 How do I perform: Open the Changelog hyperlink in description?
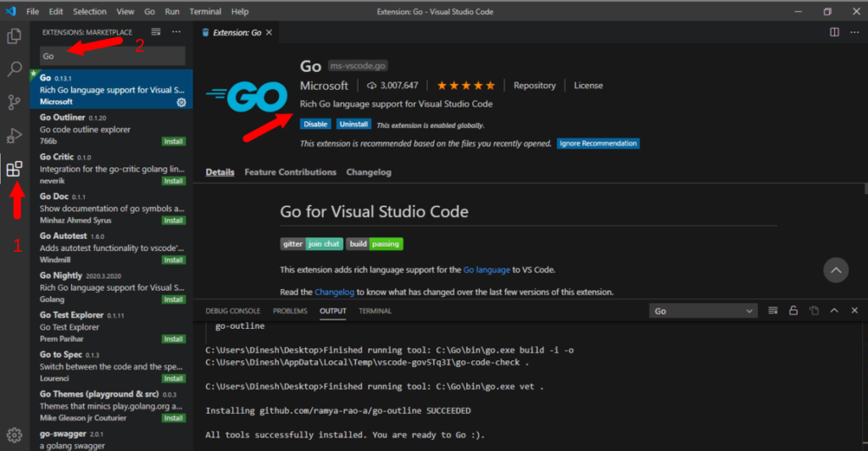[x=334, y=292]
